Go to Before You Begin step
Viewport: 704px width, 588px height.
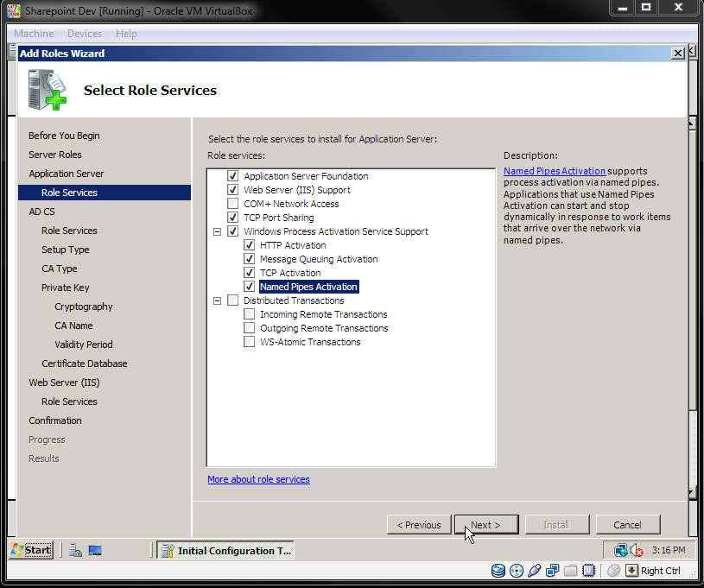point(64,136)
